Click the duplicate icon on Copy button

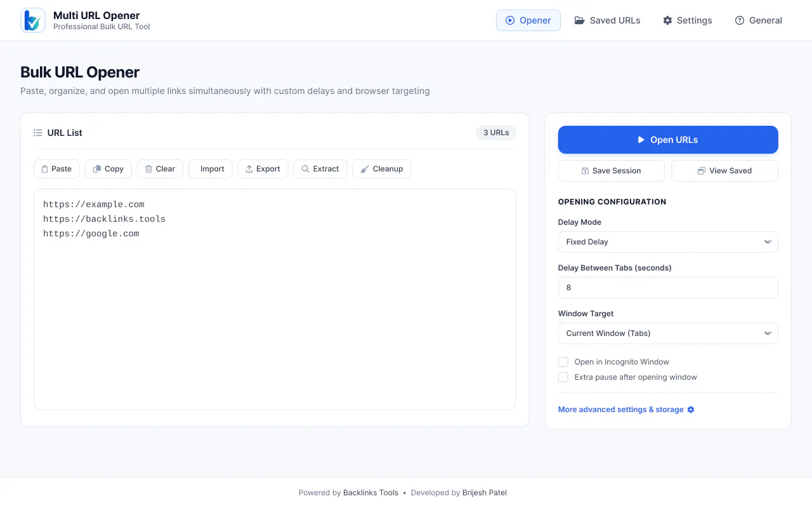click(97, 169)
